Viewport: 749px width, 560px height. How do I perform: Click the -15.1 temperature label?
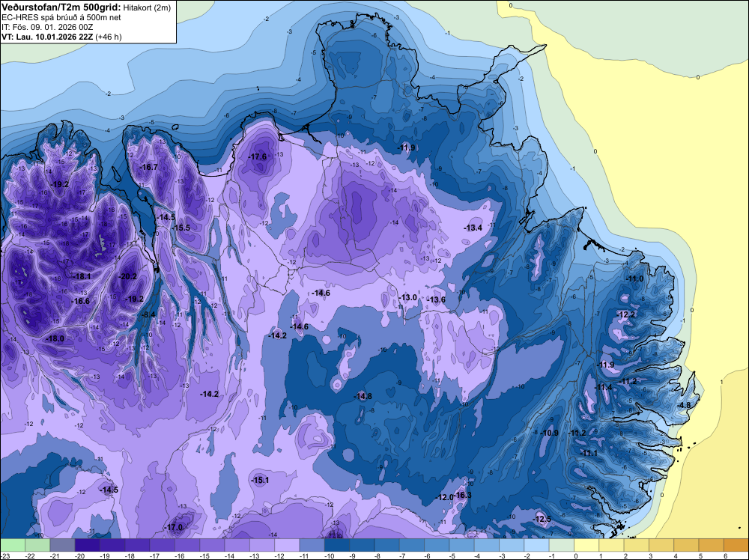tap(260, 481)
